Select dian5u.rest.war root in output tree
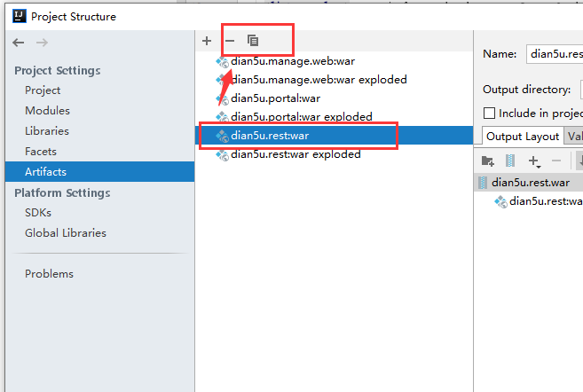Viewport: 583px width, 392px height. pyautogui.click(x=530, y=182)
